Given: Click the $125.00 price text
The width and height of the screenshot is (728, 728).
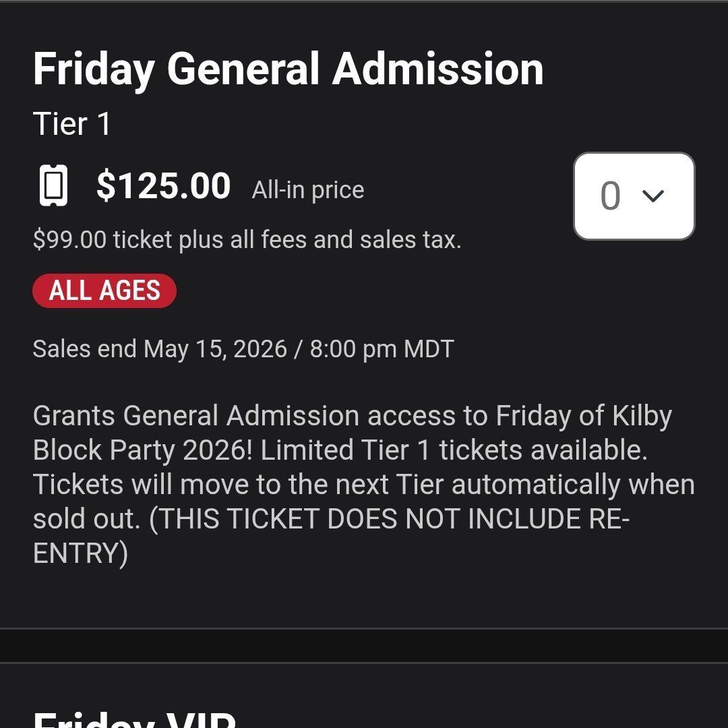Looking at the screenshot, I should [x=163, y=187].
